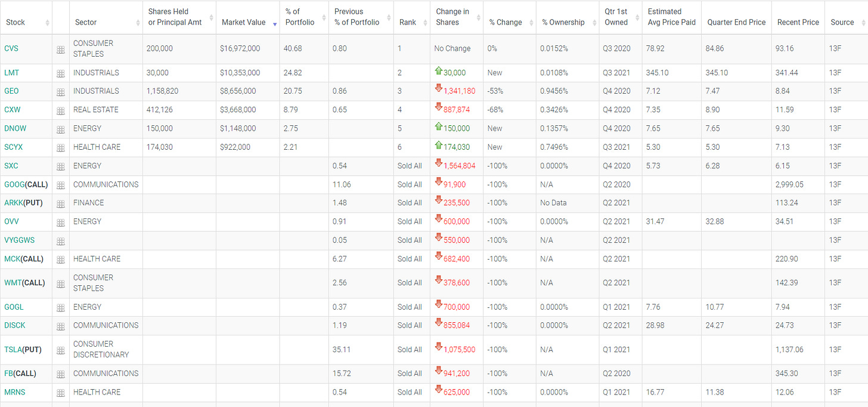868x407 pixels.
Task: Open the SCYX stock link
Action: (14, 147)
